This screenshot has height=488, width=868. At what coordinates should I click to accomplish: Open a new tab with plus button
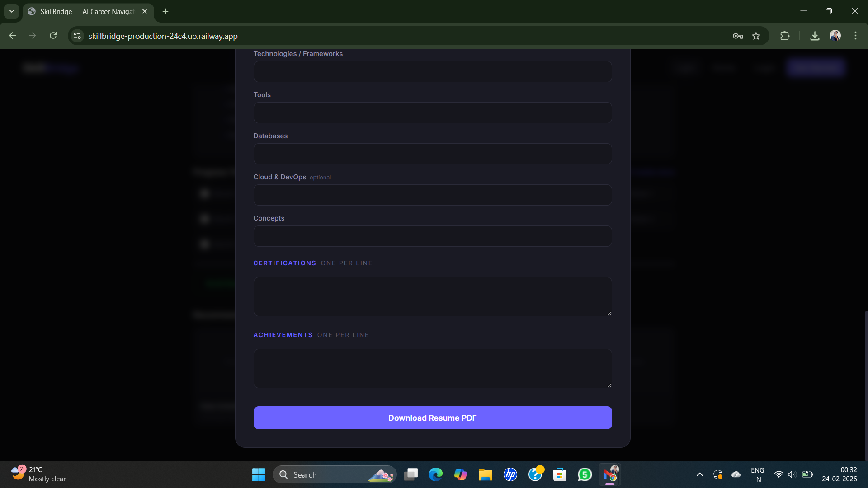pyautogui.click(x=165, y=11)
